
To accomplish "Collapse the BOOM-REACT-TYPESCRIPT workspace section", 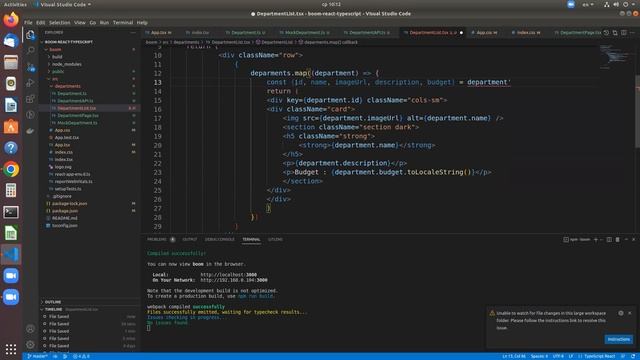I will [69, 42].
